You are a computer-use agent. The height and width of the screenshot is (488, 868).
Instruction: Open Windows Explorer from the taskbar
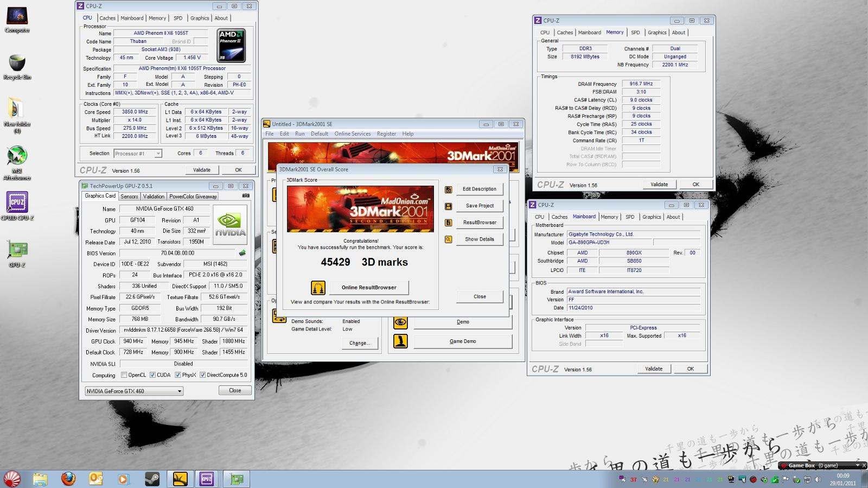[40, 479]
